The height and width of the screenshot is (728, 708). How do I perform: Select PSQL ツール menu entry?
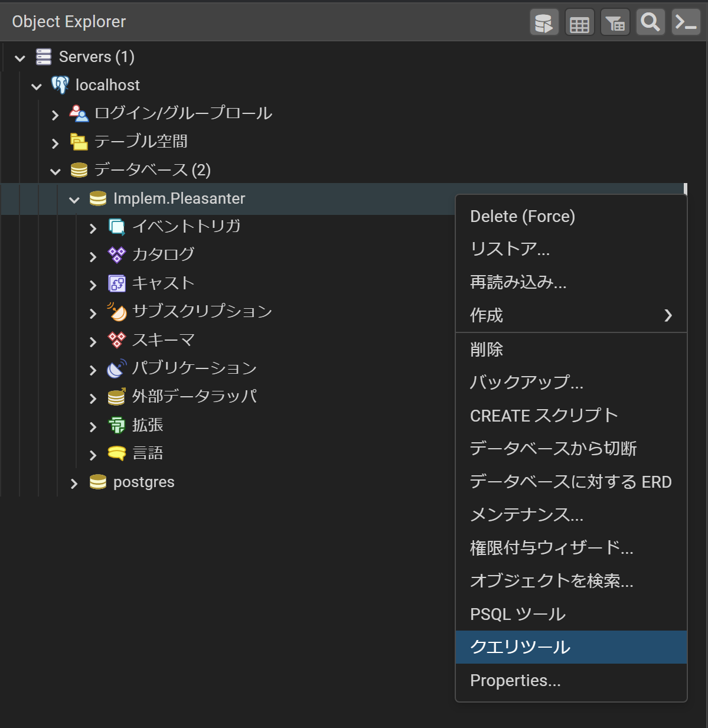click(571, 614)
